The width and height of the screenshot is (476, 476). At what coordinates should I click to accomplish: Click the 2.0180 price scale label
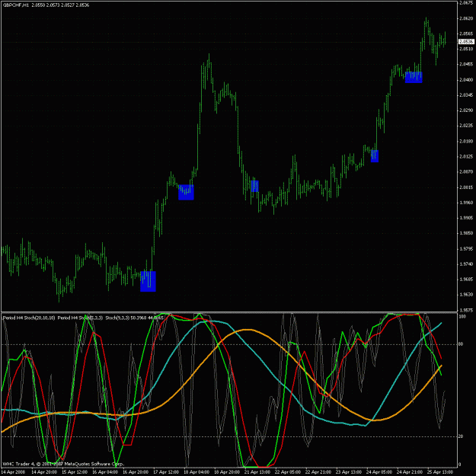pyautogui.click(x=466, y=141)
